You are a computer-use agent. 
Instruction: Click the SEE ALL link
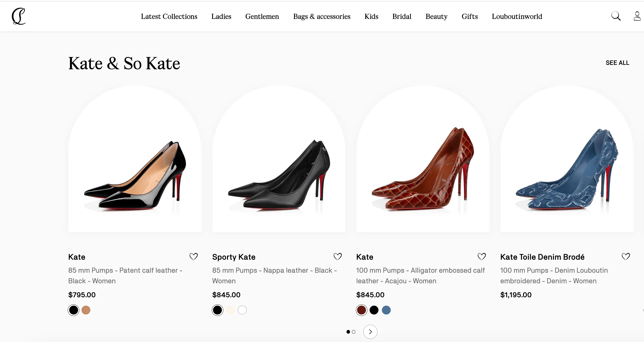pos(617,63)
